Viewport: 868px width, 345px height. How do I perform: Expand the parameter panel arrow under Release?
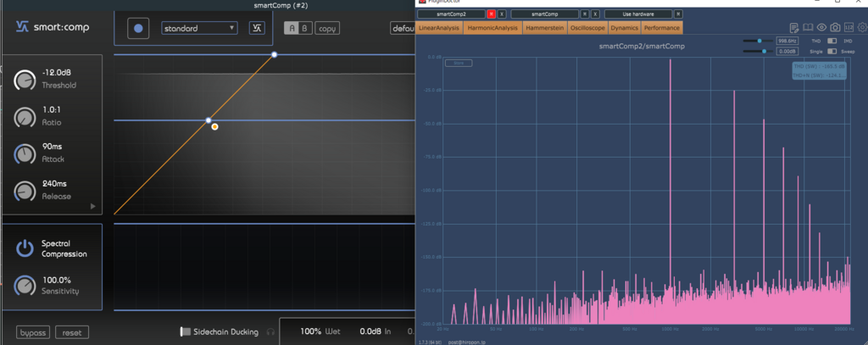pyautogui.click(x=93, y=206)
